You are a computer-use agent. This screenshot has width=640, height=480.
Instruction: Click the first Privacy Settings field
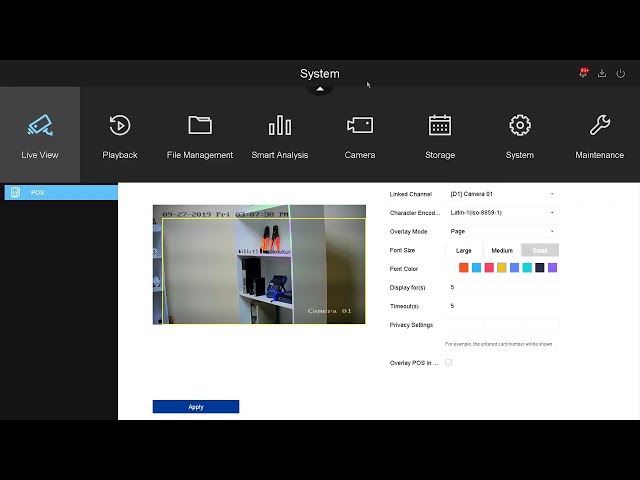(x=464, y=325)
